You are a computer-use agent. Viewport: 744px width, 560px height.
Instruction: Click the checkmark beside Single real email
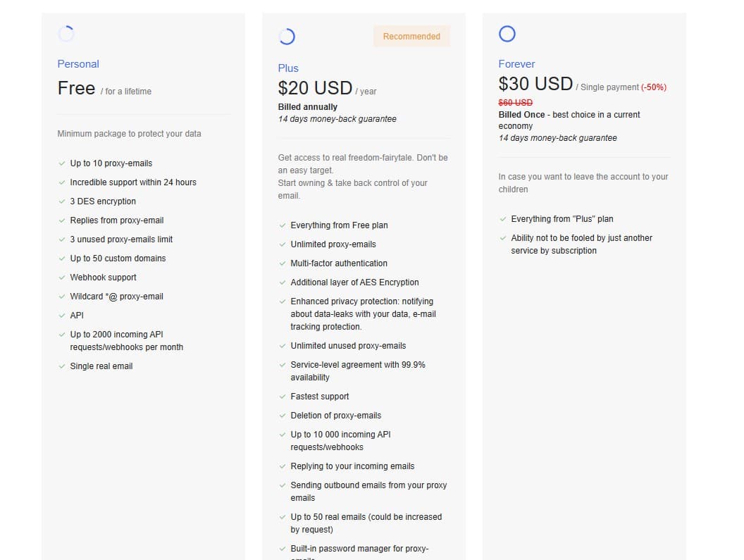(x=61, y=366)
